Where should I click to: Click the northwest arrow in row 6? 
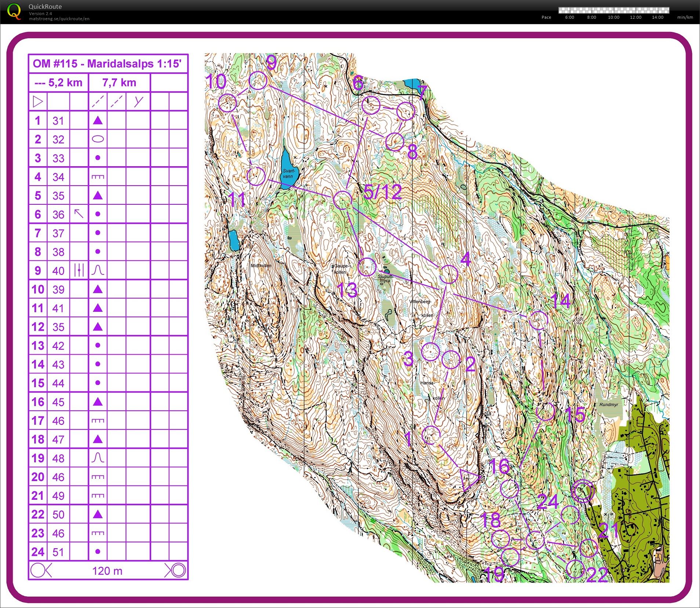coord(79,214)
